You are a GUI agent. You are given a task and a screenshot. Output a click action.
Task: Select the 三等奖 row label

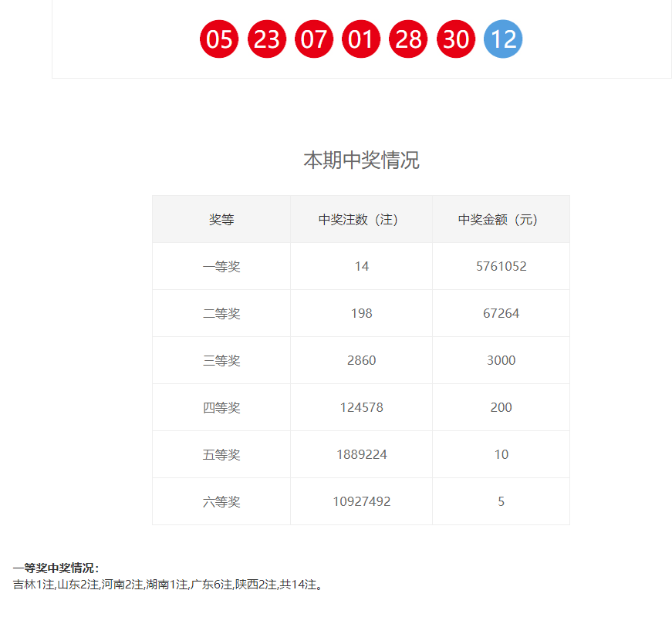(x=221, y=361)
